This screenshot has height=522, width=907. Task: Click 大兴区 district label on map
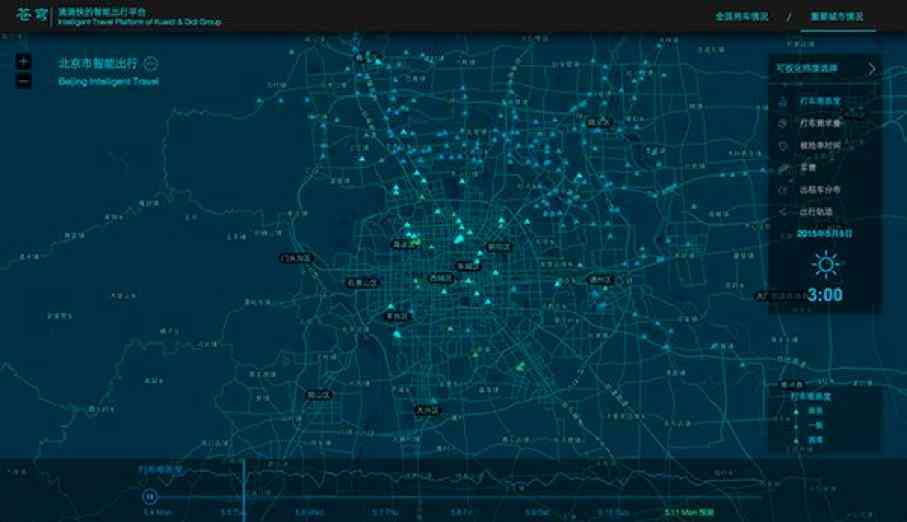(428, 410)
